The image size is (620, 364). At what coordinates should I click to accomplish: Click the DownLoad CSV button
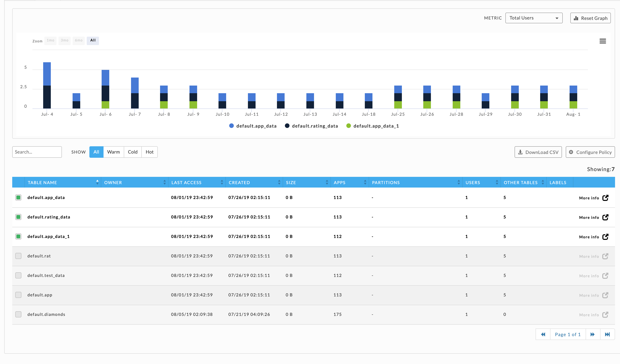point(538,152)
